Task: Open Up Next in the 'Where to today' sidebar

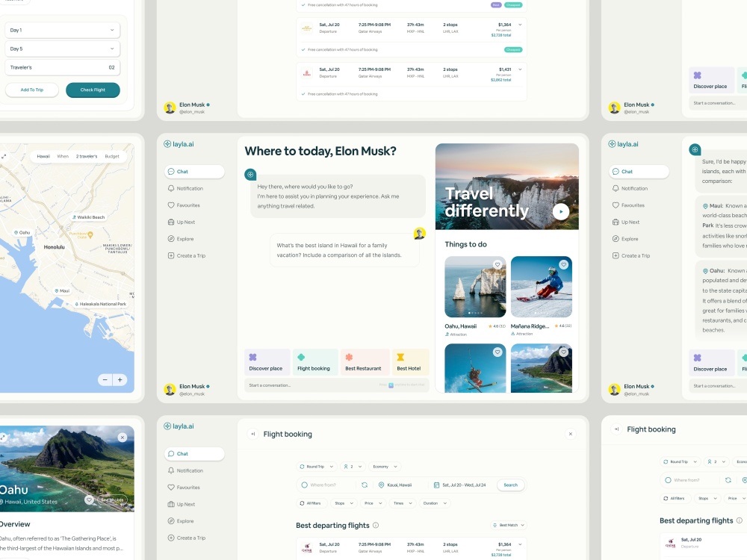Action: [182, 222]
